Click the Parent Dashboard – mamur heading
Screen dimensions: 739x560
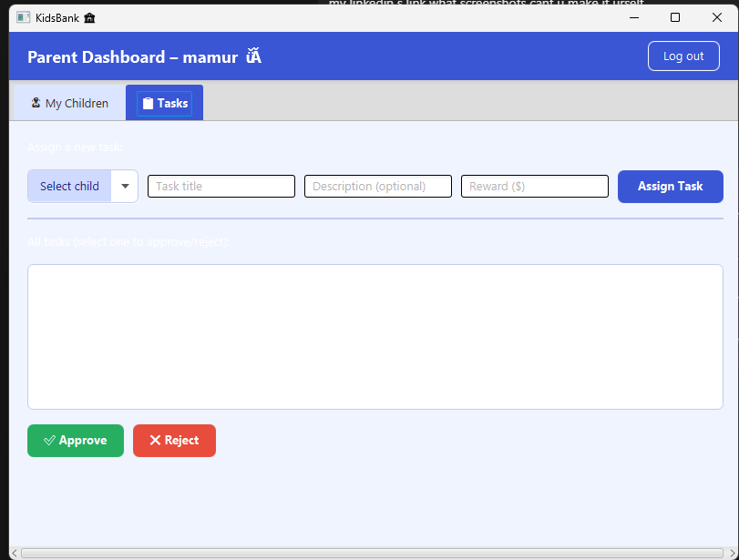tap(144, 57)
